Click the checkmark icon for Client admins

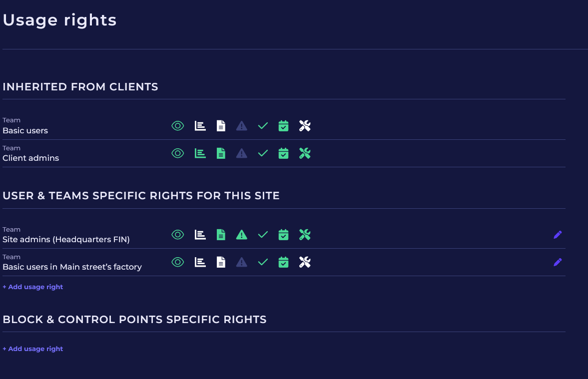263,153
